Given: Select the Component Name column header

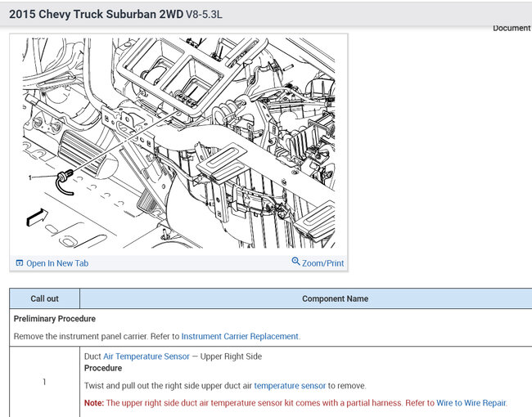Looking at the screenshot, I should click(335, 298).
